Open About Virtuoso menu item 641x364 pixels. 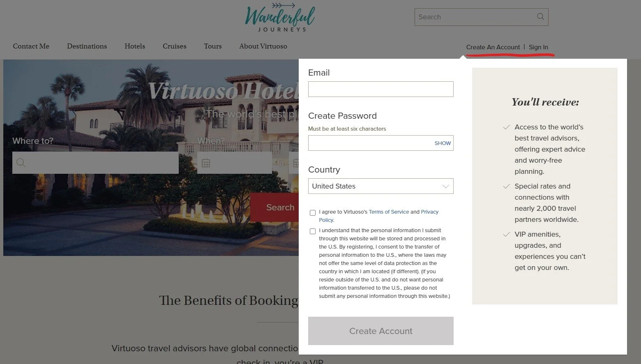click(x=263, y=46)
